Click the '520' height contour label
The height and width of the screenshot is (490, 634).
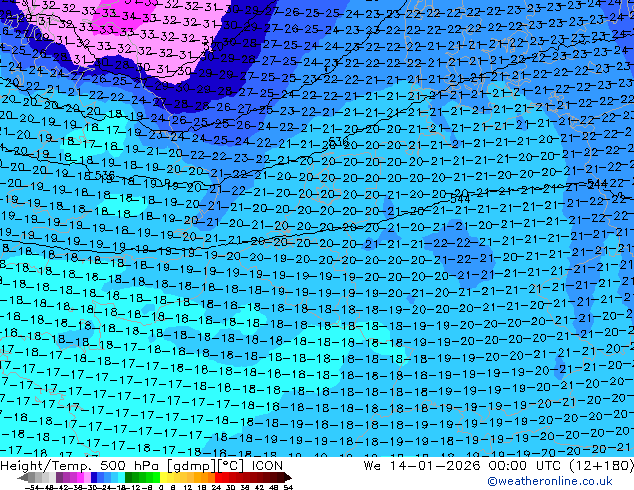213,47
